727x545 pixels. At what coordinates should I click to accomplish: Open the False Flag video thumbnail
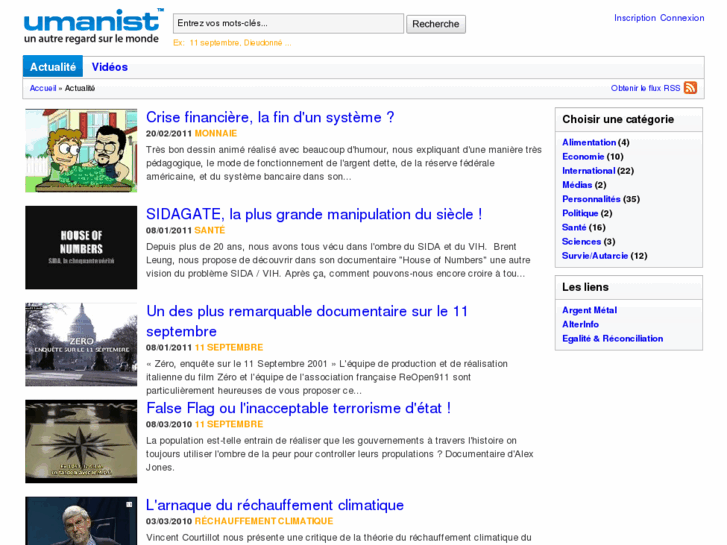coord(81,441)
